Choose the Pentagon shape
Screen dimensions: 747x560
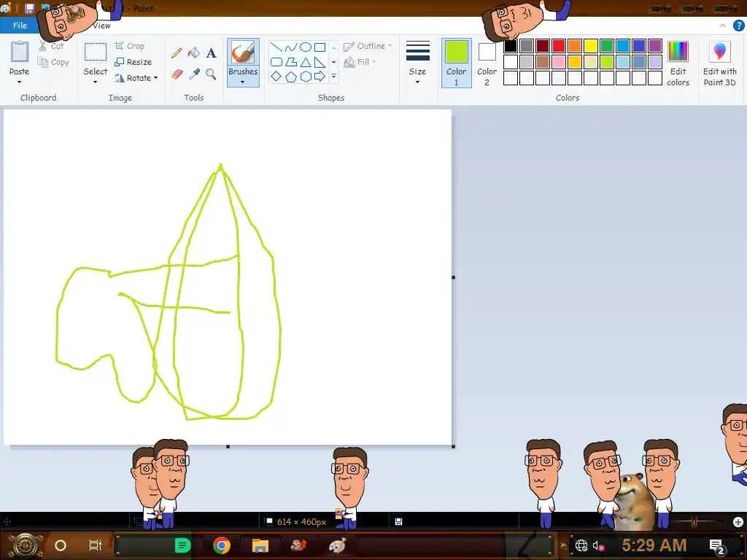[290, 76]
